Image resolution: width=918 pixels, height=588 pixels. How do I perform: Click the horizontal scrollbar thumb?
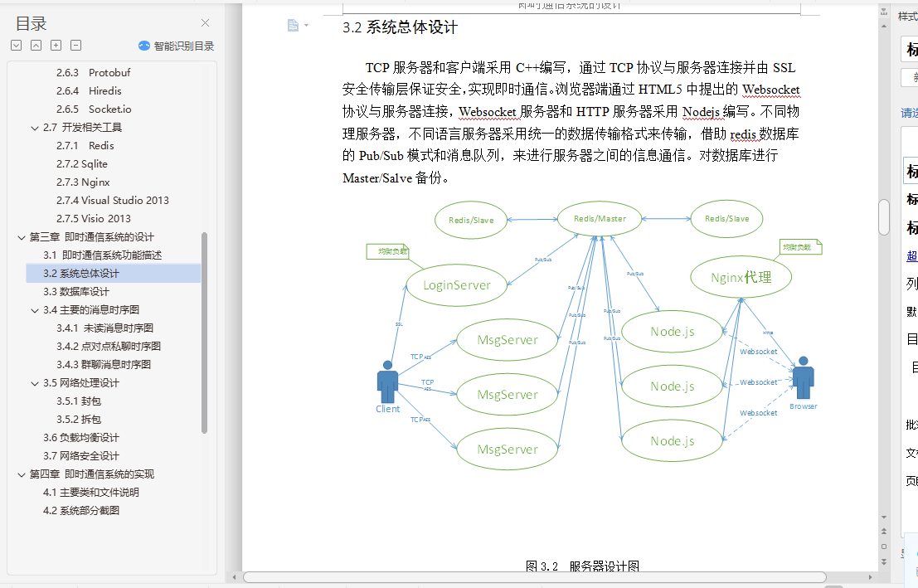535,577
